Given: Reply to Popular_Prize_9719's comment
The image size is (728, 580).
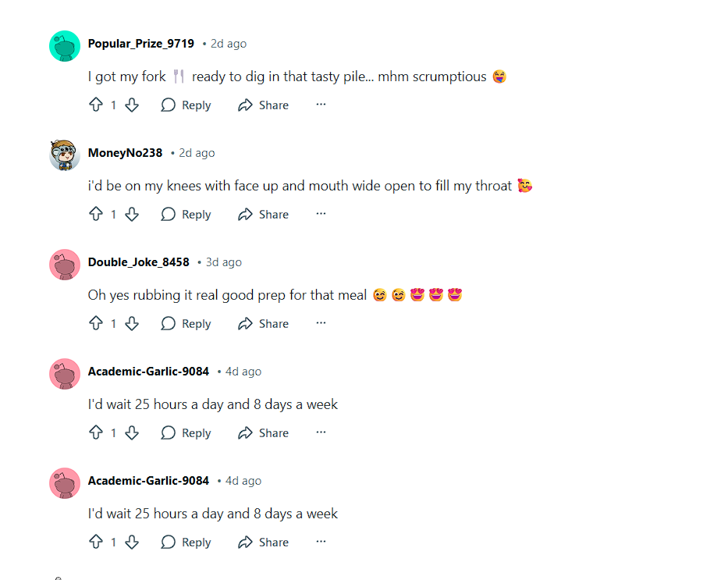Looking at the screenshot, I should click(186, 105).
